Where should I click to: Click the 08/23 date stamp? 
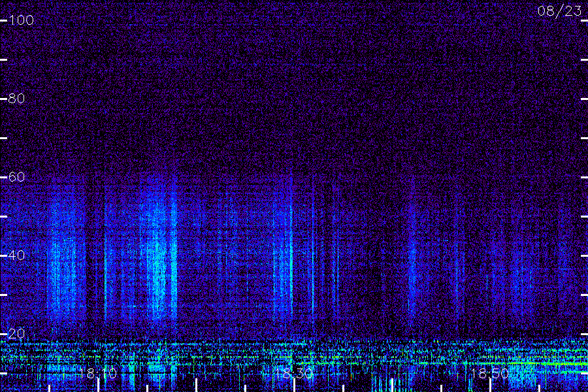click(559, 11)
